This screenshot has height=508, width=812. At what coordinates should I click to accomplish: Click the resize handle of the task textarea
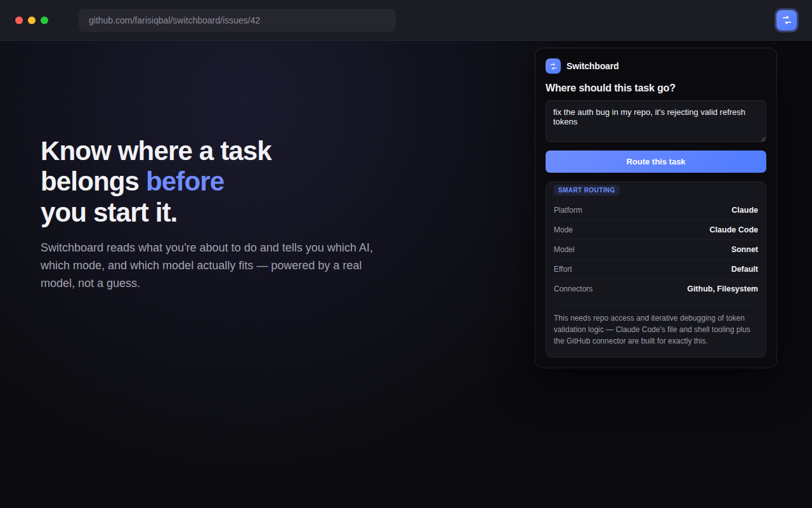(763, 138)
